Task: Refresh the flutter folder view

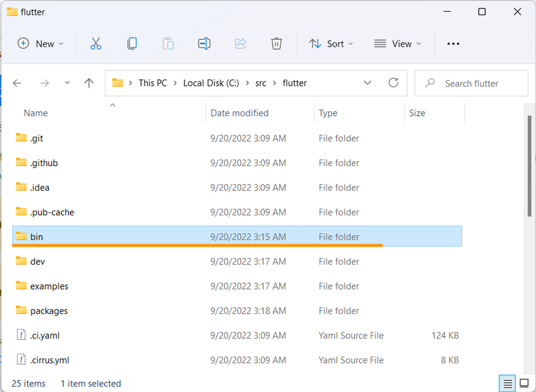Action: (393, 82)
